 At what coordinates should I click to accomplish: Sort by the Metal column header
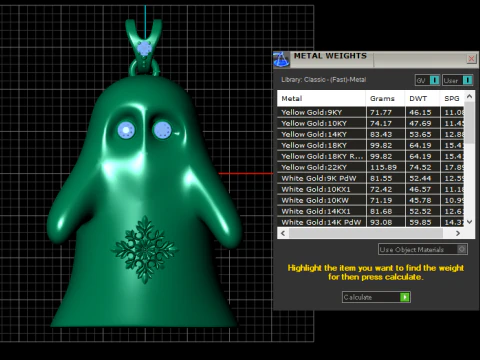[321, 98]
